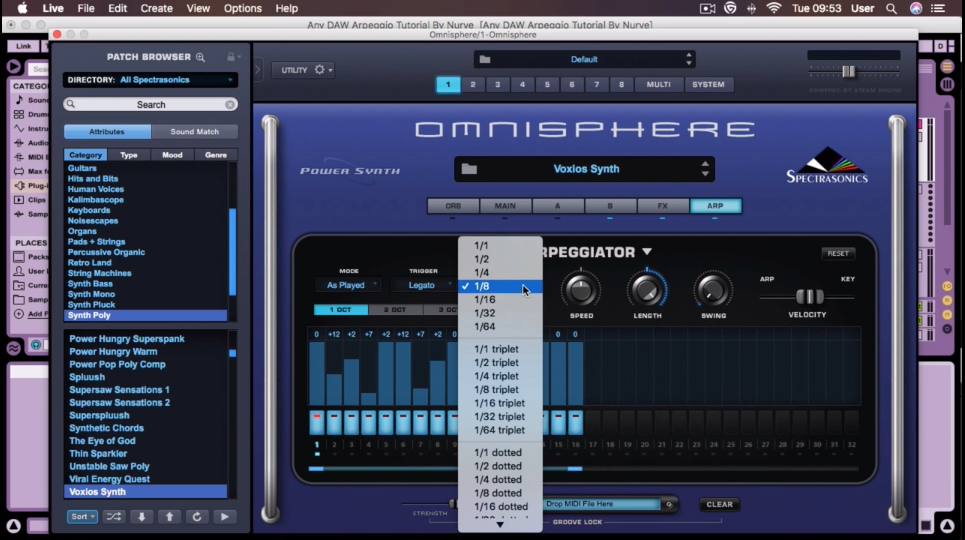Open the Create menu in menu bar
Screen dimensions: 965x540
coord(156,8)
